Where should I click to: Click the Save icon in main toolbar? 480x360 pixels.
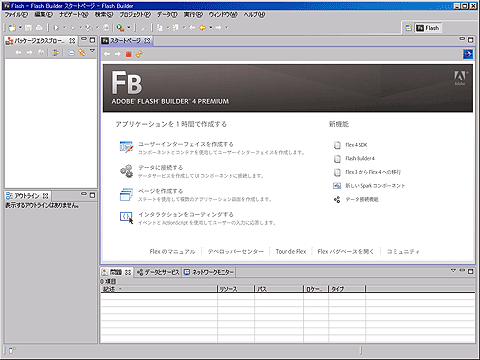(28, 28)
